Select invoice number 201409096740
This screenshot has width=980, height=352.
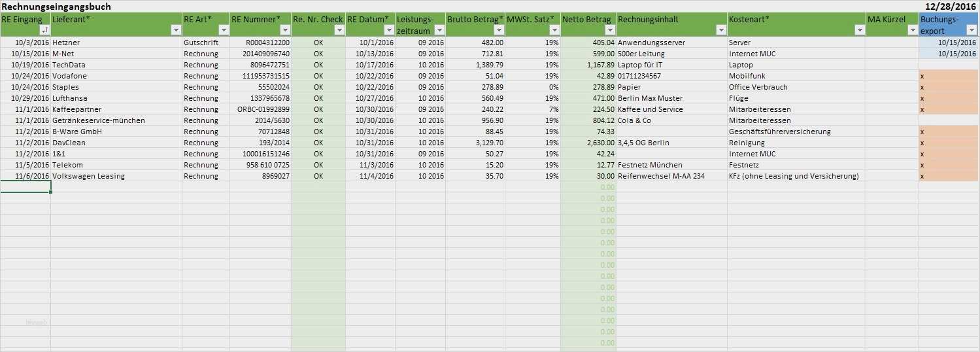click(x=260, y=54)
